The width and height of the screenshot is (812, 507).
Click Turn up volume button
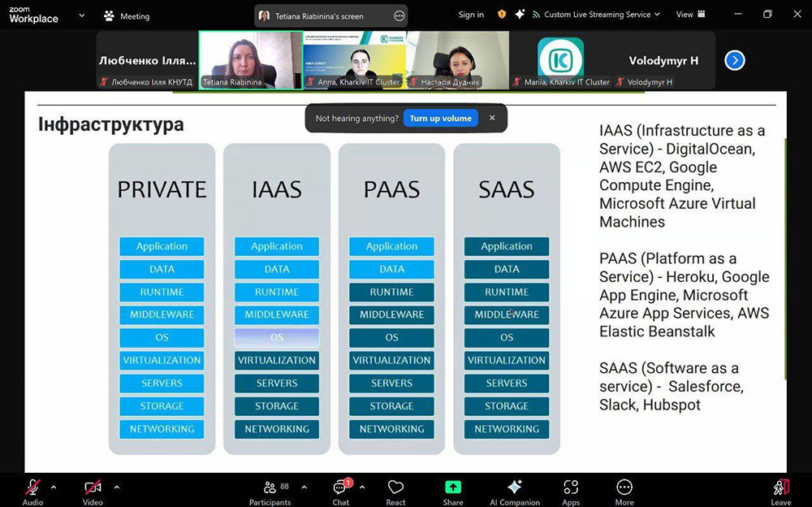click(441, 118)
